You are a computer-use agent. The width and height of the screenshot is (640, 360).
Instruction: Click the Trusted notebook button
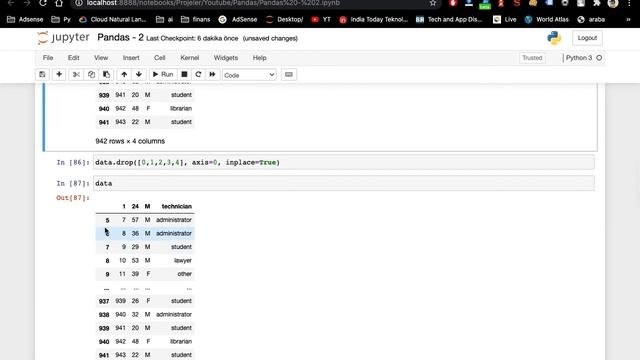coord(532,58)
